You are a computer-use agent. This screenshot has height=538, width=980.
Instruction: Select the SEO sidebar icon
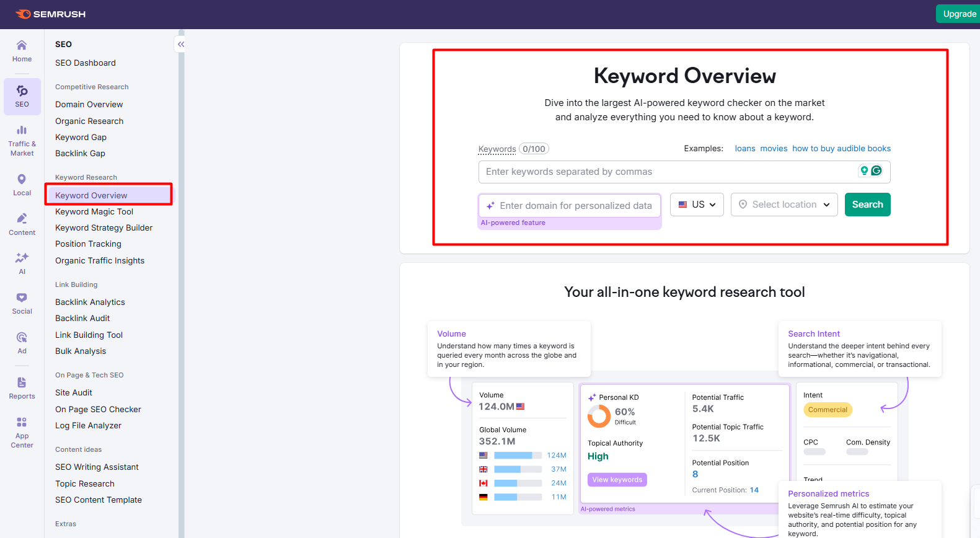tap(22, 97)
